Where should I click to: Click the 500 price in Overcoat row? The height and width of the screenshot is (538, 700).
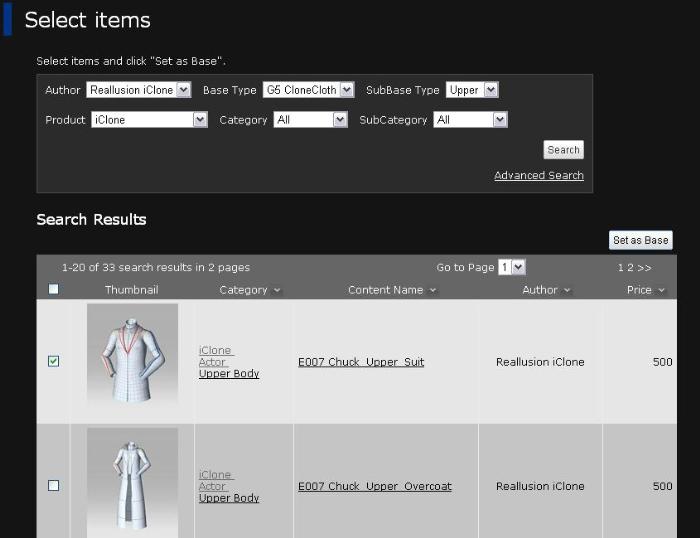(x=662, y=486)
